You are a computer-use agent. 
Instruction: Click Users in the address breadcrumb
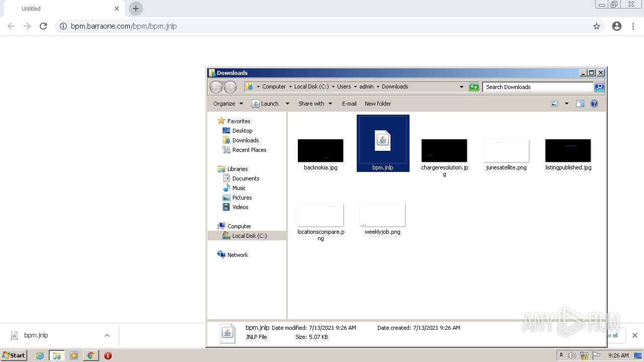click(344, 86)
